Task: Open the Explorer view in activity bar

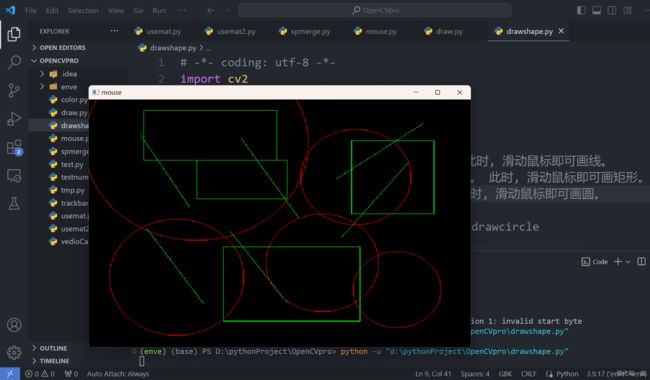Action: pos(14,34)
